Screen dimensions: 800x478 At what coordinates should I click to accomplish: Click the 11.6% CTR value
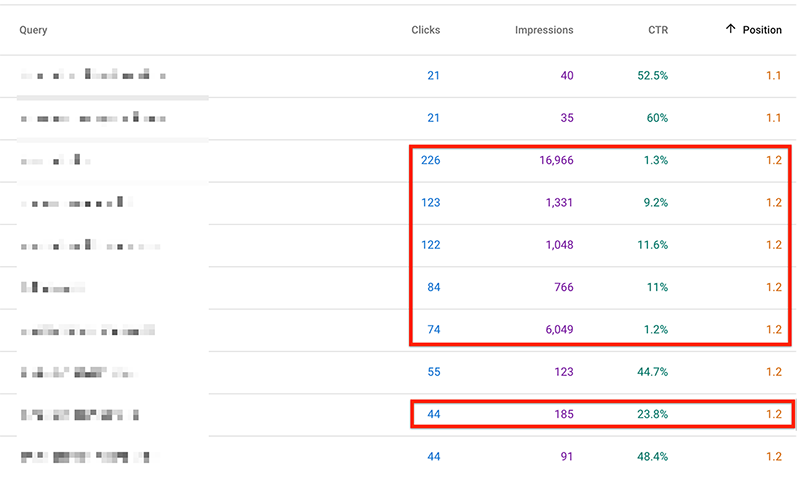(x=653, y=245)
